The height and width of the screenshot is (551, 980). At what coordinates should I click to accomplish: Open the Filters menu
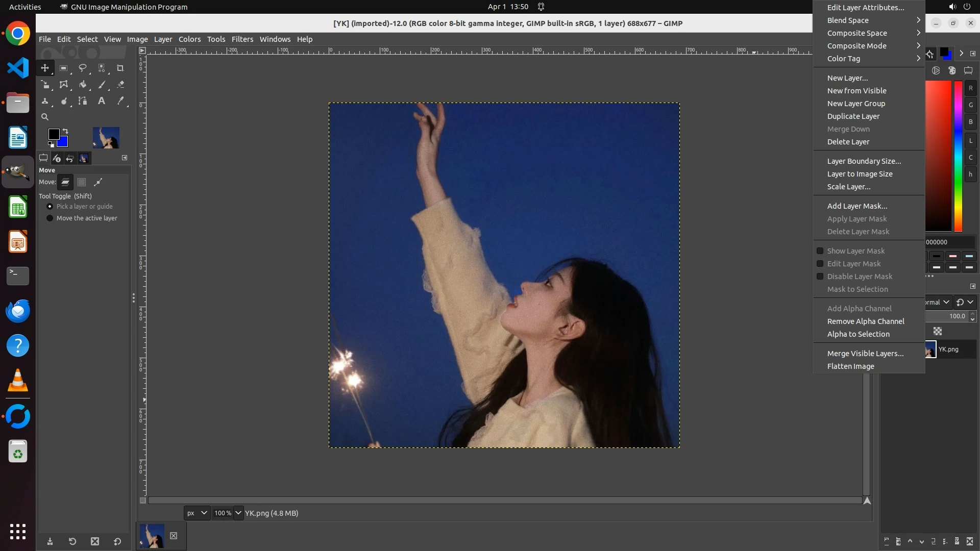coord(242,39)
